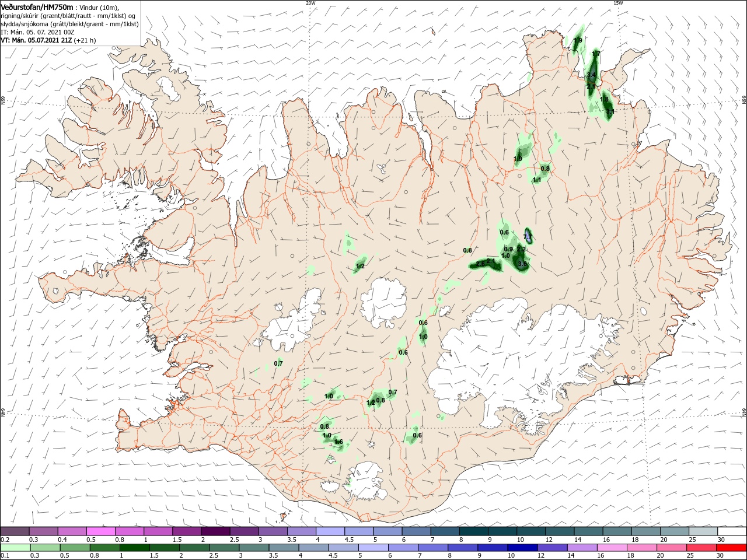Click the slate blue swatch starting at 6, upper legend

click(x=417, y=531)
